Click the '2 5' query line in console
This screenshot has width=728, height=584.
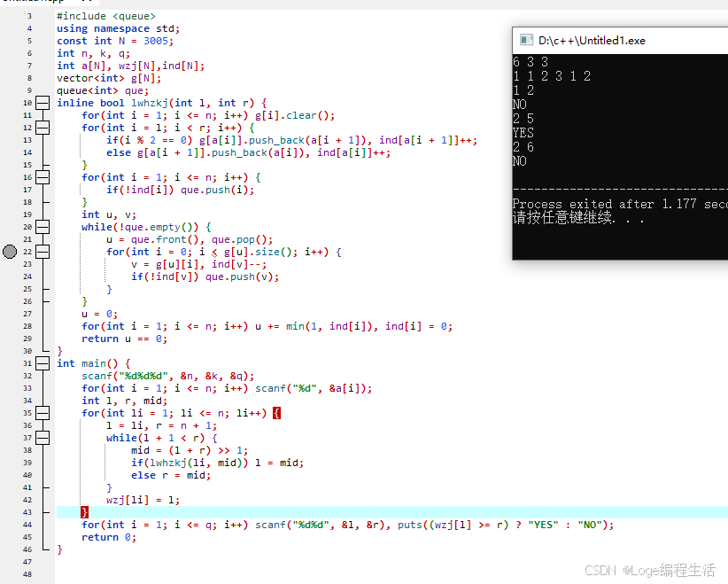pyautogui.click(x=523, y=119)
